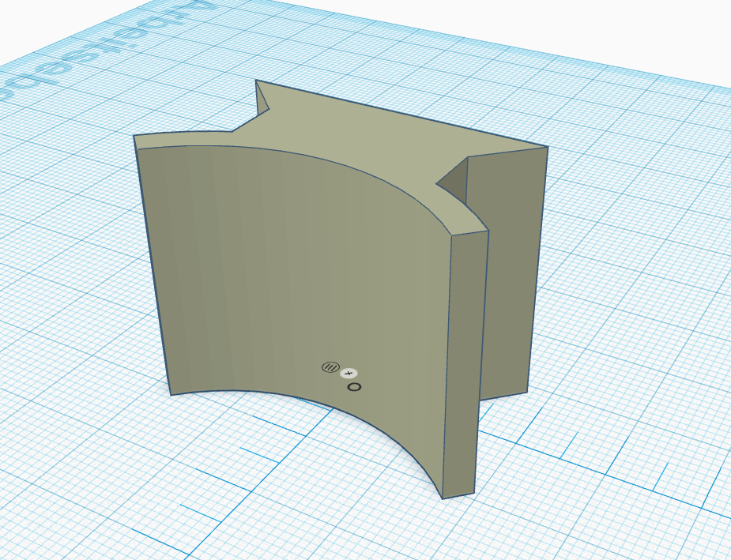The width and height of the screenshot is (731, 560).
Task: Click the white plus circle icon
Action: coord(349,373)
